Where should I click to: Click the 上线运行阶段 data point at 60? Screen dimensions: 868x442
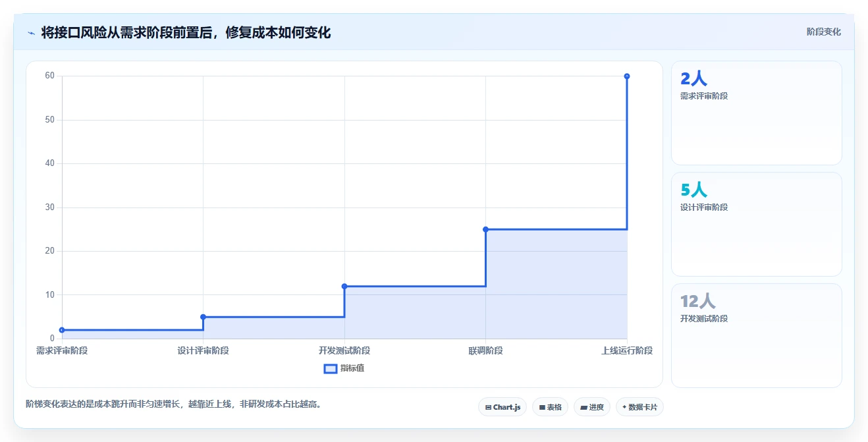[x=627, y=76]
